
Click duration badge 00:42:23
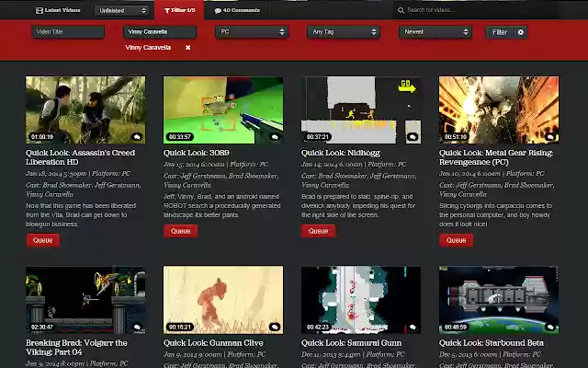tap(318, 328)
